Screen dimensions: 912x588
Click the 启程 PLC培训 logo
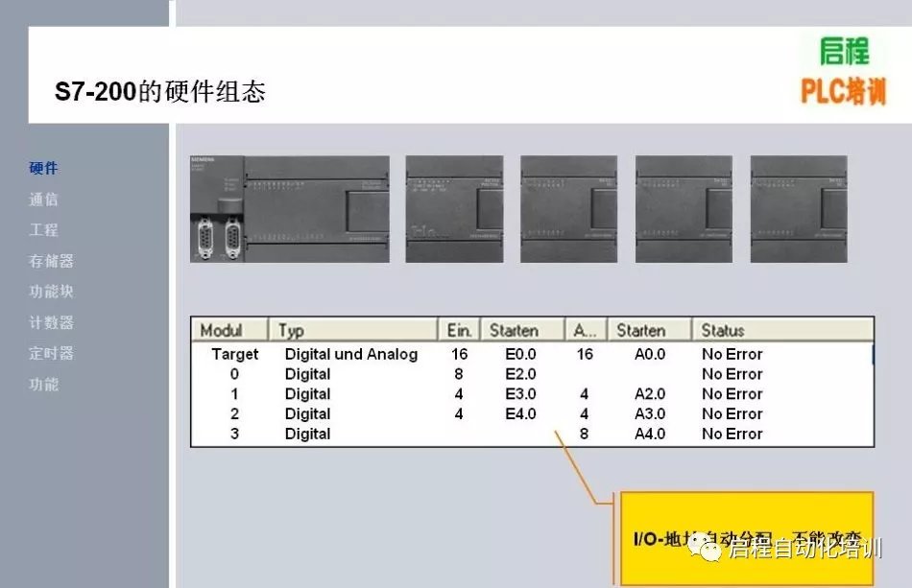click(x=843, y=72)
